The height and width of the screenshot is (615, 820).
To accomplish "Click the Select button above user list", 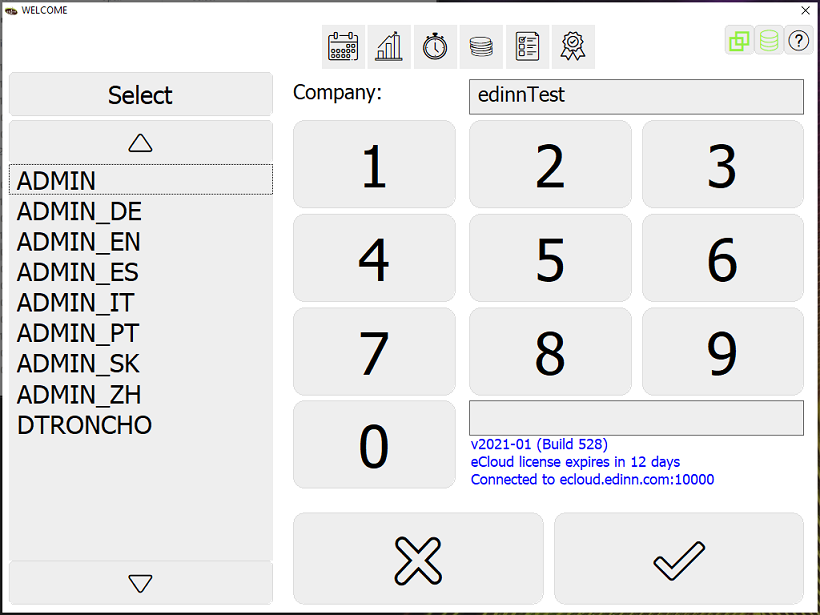I will click(x=141, y=95).
